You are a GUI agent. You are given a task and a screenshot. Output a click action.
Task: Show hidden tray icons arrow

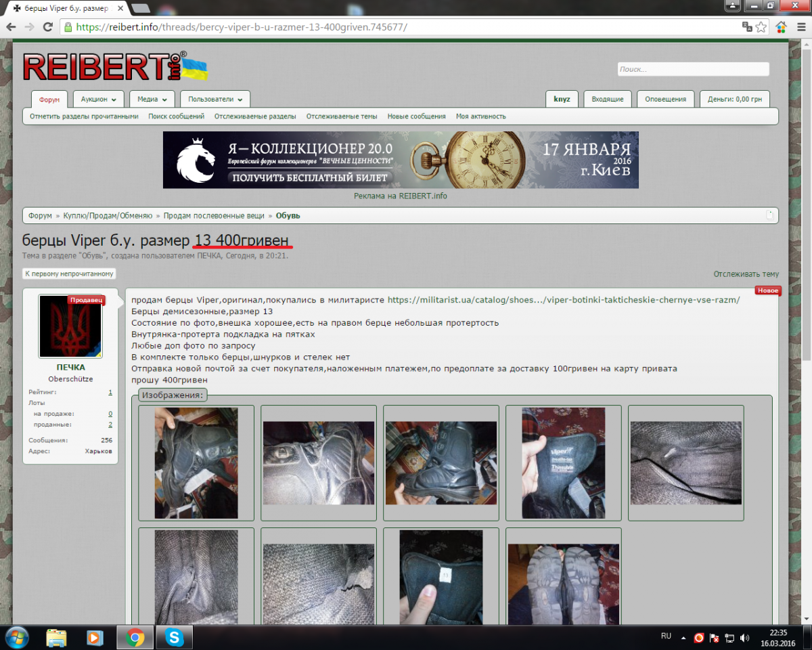(x=683, y=638)
